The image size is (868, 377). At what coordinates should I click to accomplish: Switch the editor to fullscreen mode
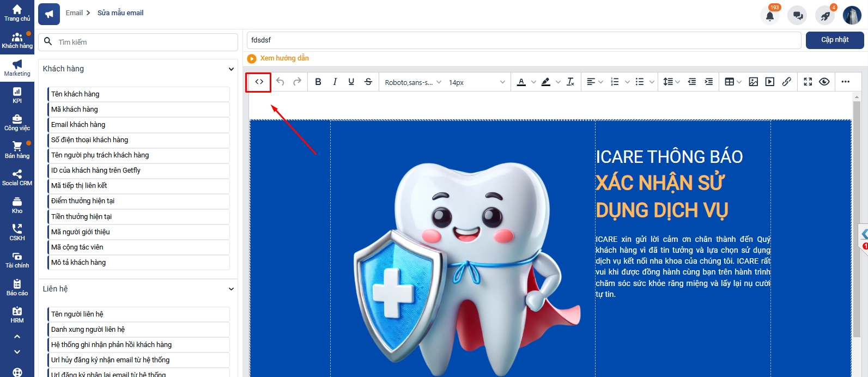(x=808, y=82)
